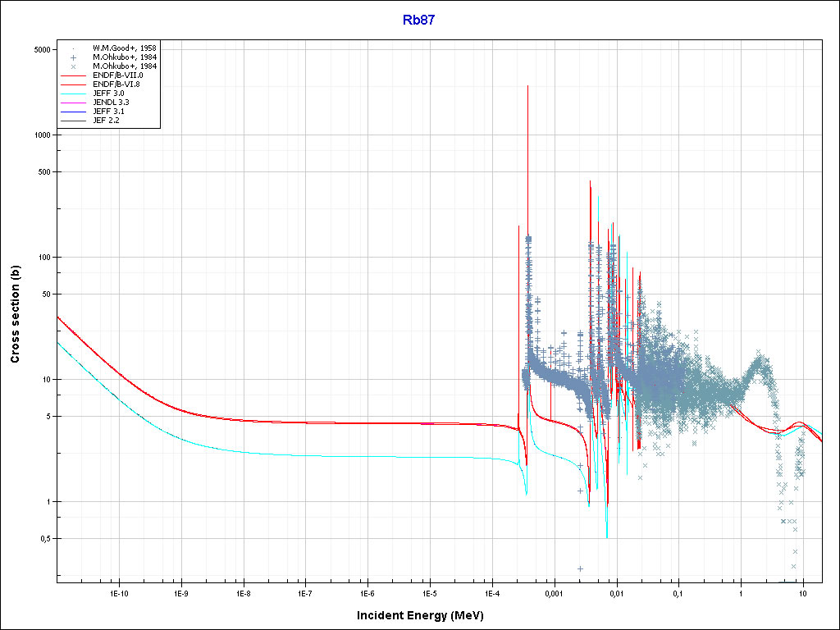Click the 1E-5 tick on the x-axis
840x630 pixels.
429,592
